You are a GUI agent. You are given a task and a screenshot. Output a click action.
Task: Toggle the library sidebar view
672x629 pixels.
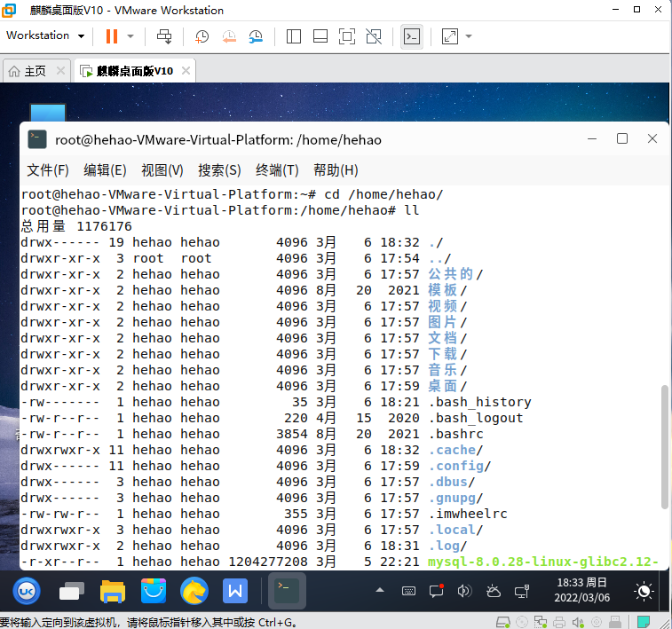click(294, 36)
